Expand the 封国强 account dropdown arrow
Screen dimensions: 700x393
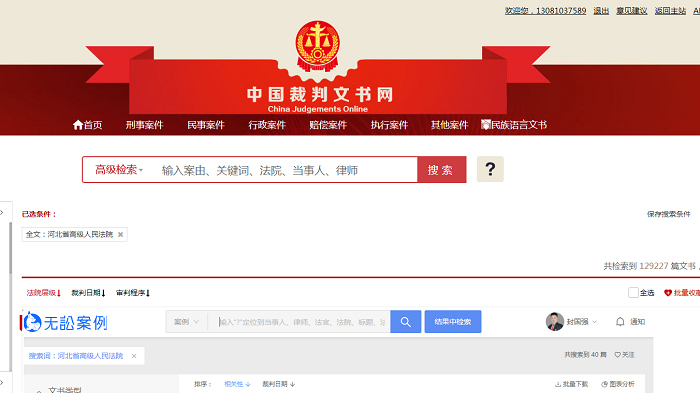(595, 322)
